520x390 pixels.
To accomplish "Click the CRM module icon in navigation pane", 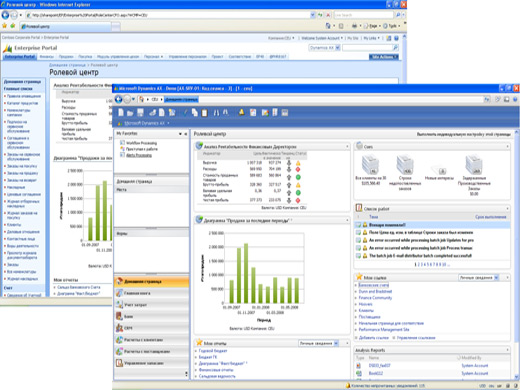I will click(x=119, y=328).
